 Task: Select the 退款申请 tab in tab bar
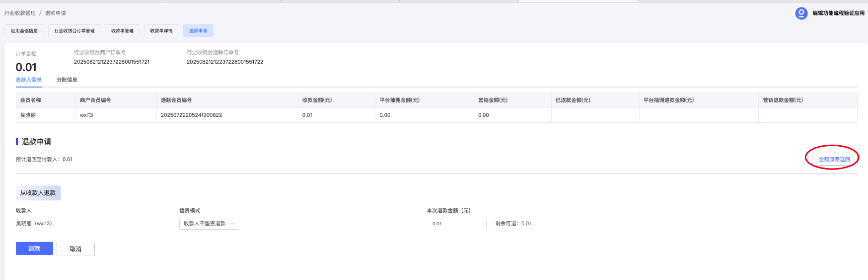click(198, 31)
